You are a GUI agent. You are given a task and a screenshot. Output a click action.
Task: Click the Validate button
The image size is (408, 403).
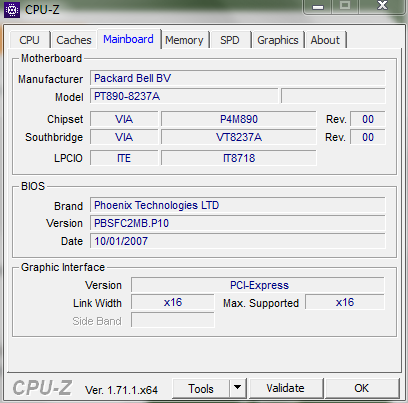pyautogui.click(x=285, y=388)
